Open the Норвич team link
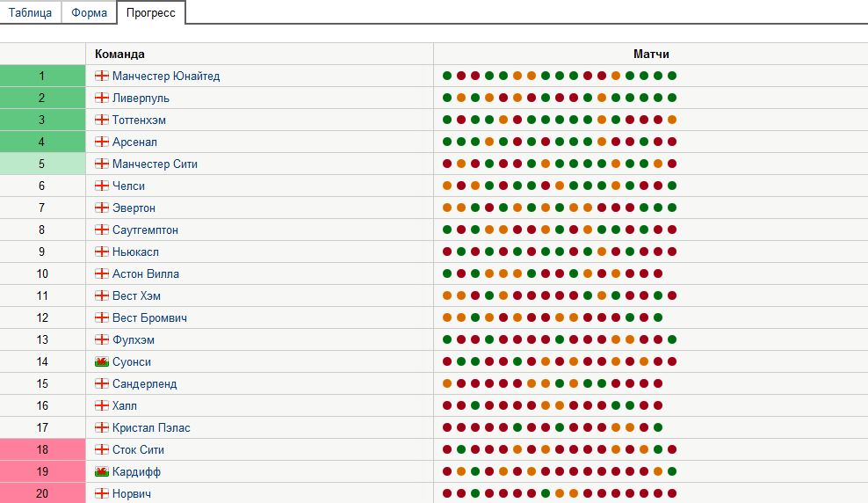This screenshot has width=868, height=503. tap(132, 493)
